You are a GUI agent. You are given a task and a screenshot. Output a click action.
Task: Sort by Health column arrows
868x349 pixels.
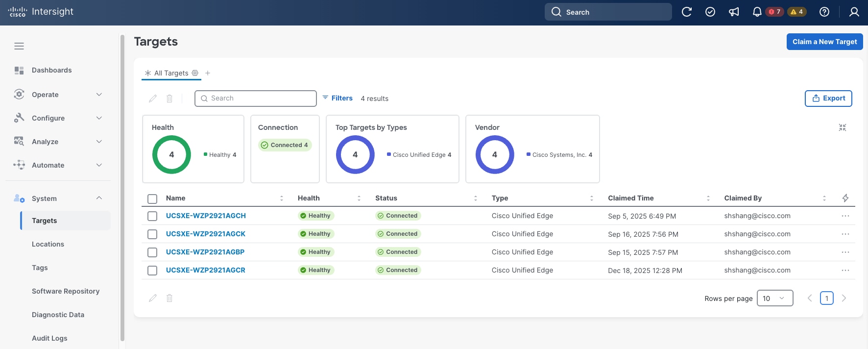(x=359, y=198)
